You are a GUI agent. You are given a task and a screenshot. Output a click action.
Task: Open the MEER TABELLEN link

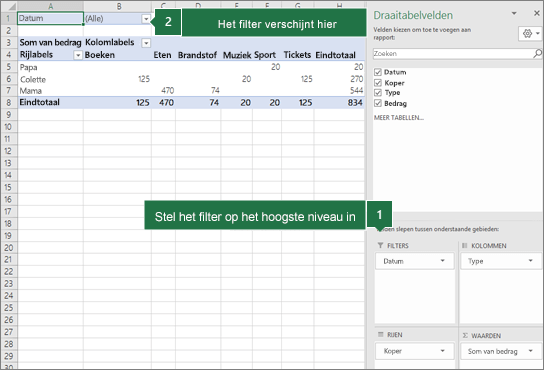[399, 118]
